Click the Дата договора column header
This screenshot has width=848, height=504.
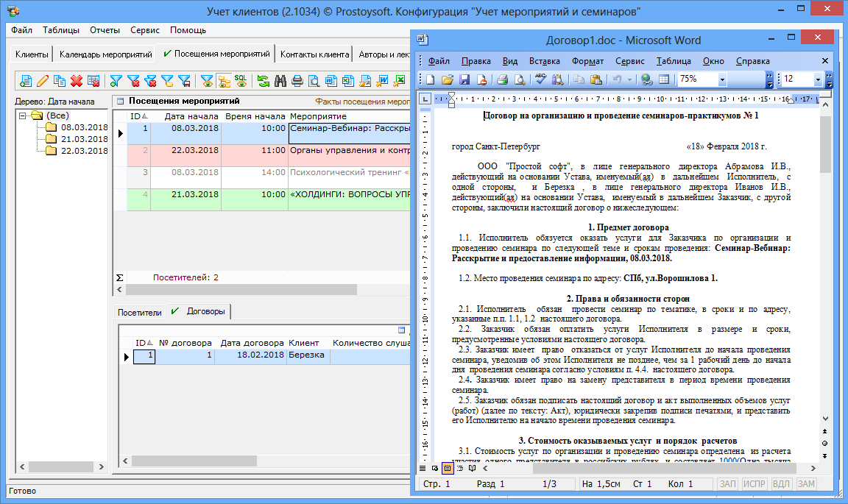252,343
